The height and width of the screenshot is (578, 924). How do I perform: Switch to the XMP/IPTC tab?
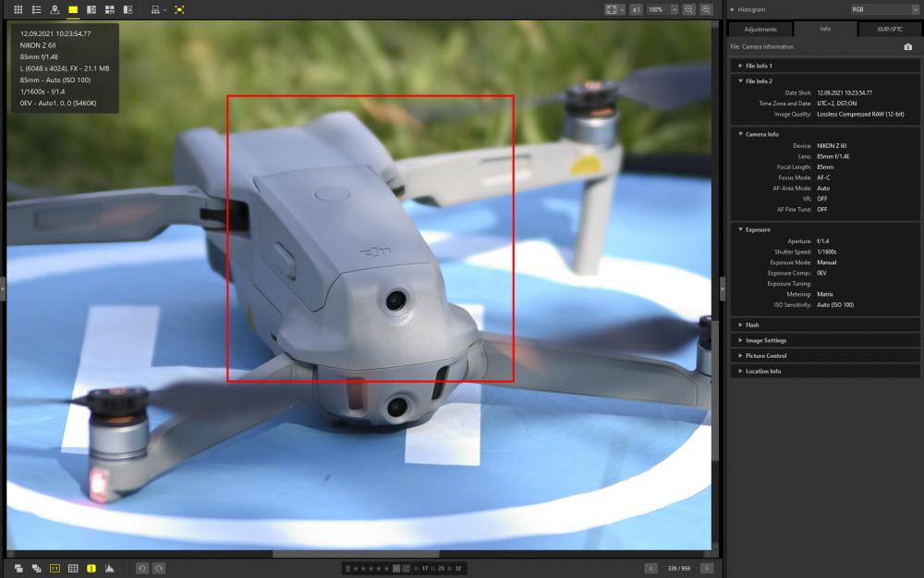point(889,29)
